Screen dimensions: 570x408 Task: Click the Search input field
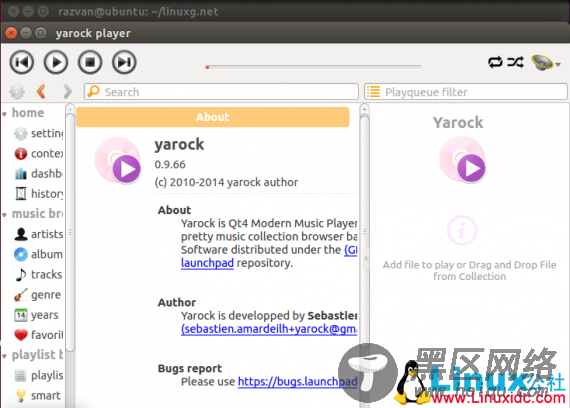pyautogui.click(x=221, y=92)
